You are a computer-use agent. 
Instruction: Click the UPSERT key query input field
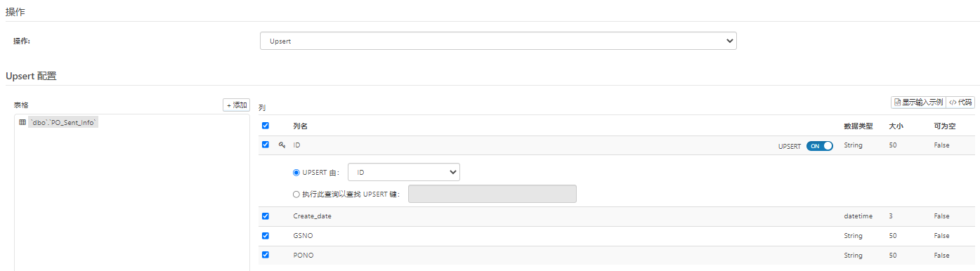point(492,194)
